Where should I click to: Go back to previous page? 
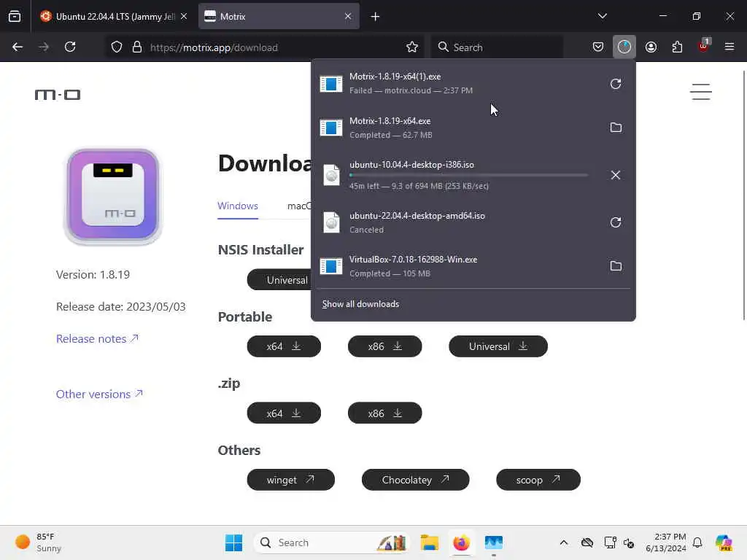point(18,47)
